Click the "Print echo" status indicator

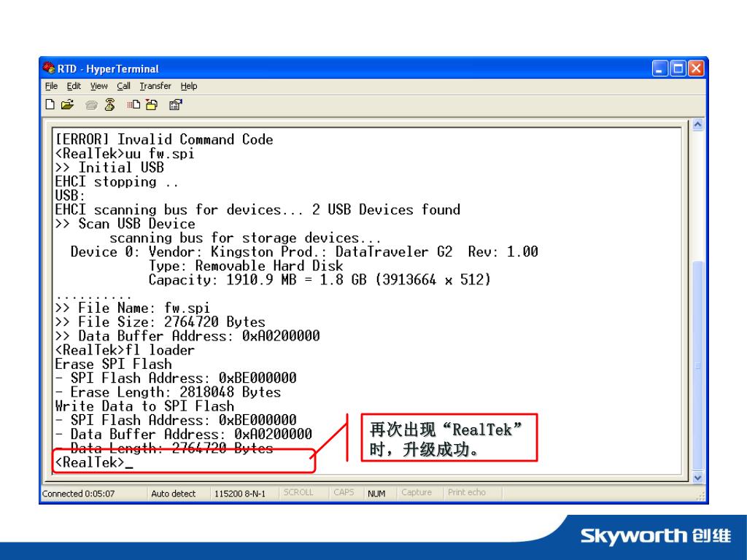point(466,492)
